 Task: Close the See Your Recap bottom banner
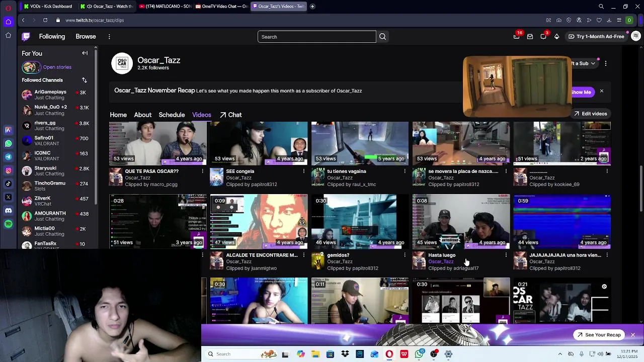pos(633,335)
